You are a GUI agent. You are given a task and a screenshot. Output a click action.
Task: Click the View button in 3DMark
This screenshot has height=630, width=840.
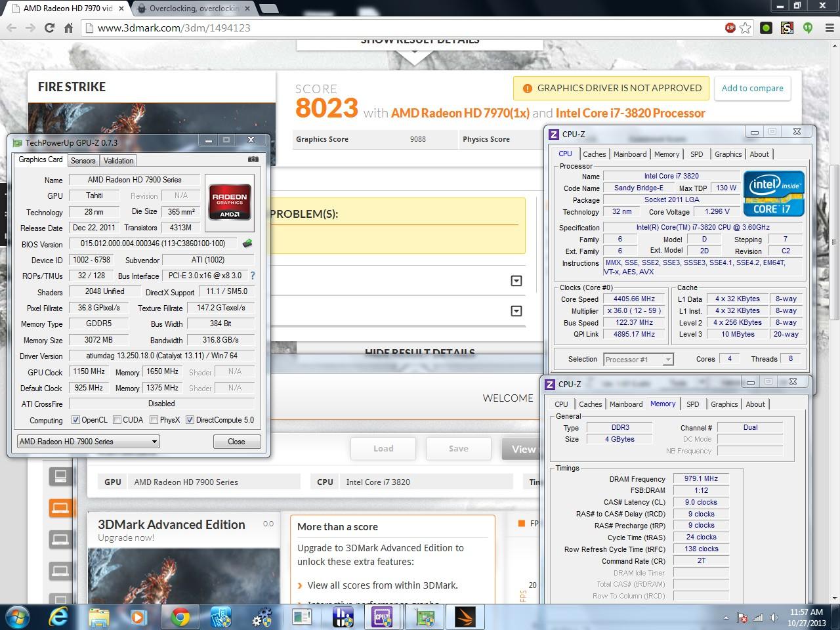[x=522, y=449]
